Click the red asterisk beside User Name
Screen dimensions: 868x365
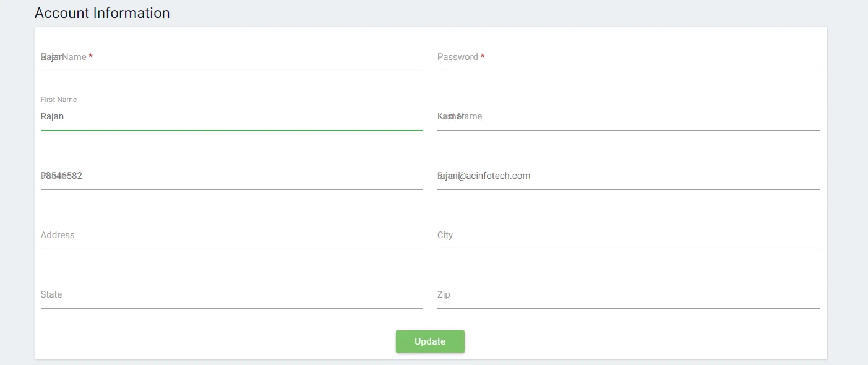91,57
